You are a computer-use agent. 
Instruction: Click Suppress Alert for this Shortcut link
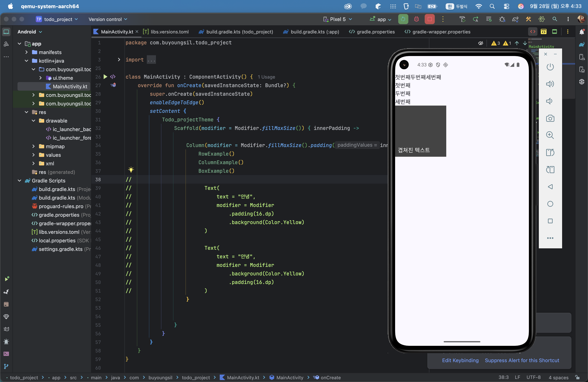point(522,360)
